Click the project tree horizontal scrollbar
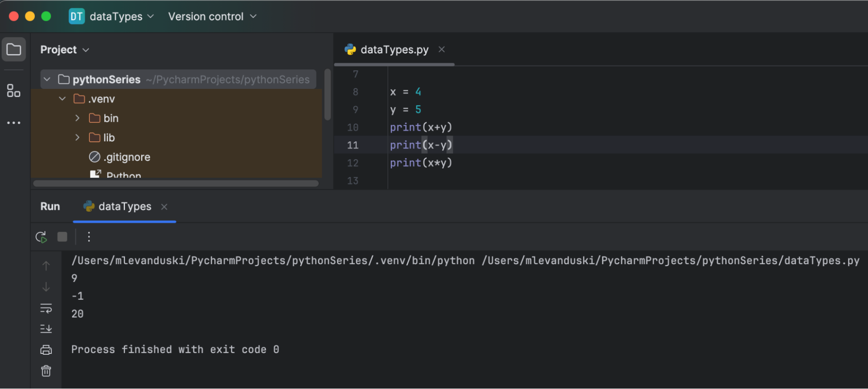Image resolution: width=868 pixels, height=389 pixels. tap(176, 183)
